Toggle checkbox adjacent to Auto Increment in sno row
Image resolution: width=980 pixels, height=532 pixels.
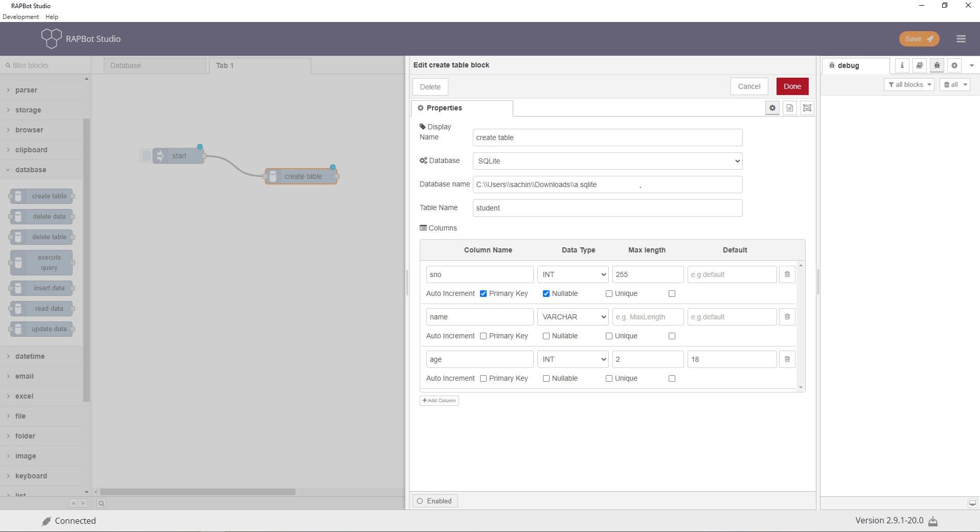click(483, 293)
